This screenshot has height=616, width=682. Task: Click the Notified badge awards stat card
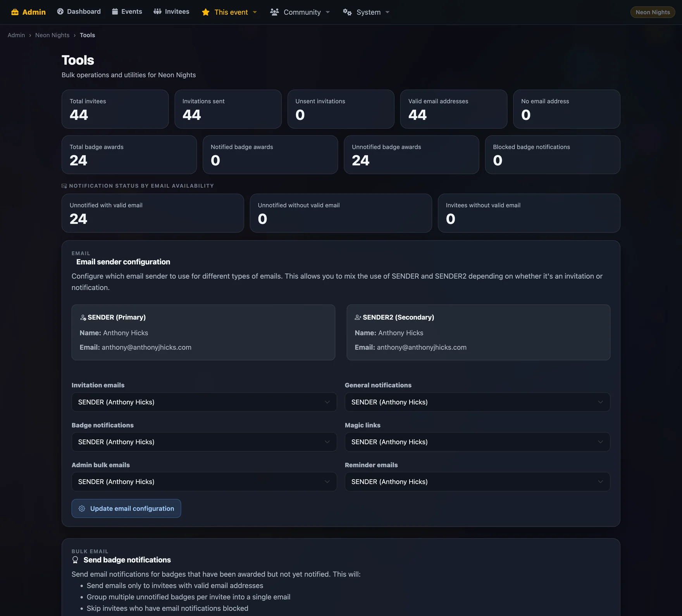click(x=270, y=155)
